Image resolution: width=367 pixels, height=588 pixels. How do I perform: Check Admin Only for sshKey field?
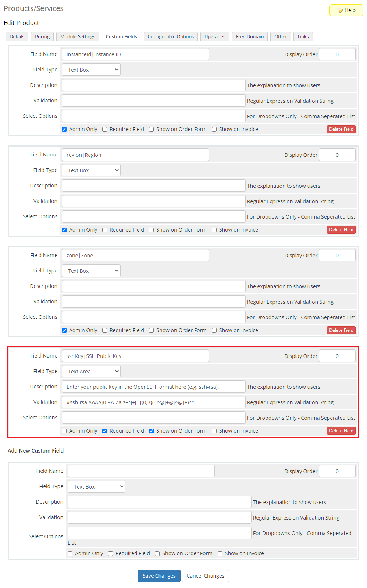pyautogui.click(x=64, y=431)
